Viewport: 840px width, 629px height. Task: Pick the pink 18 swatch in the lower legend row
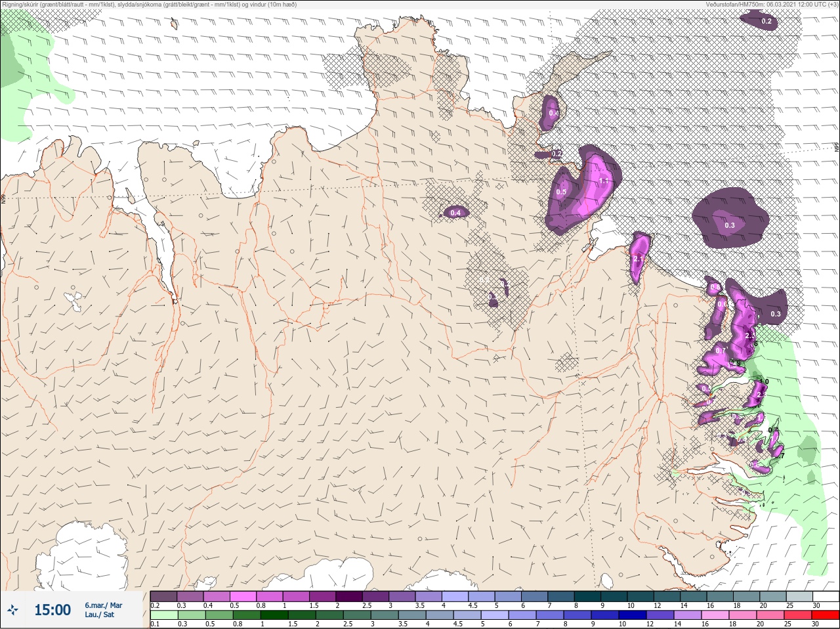(743, 615)
